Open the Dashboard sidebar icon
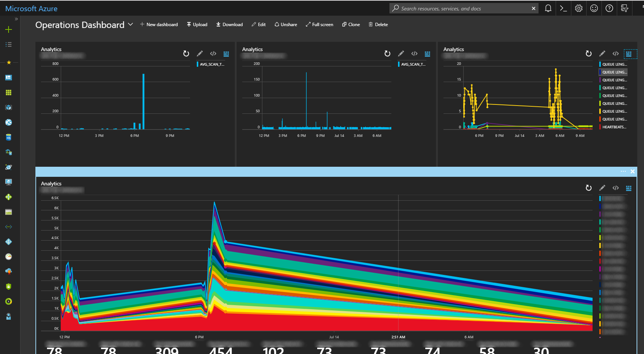 tap(9, 78)
